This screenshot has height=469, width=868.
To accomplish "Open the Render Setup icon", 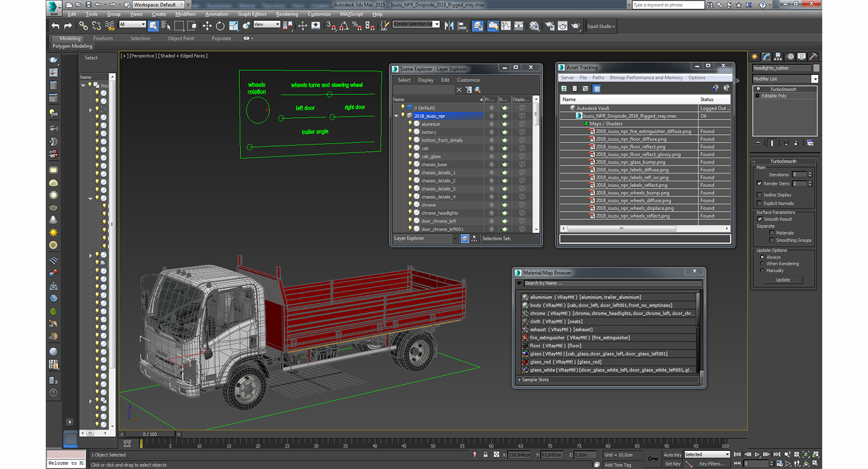I will [549, 26].
